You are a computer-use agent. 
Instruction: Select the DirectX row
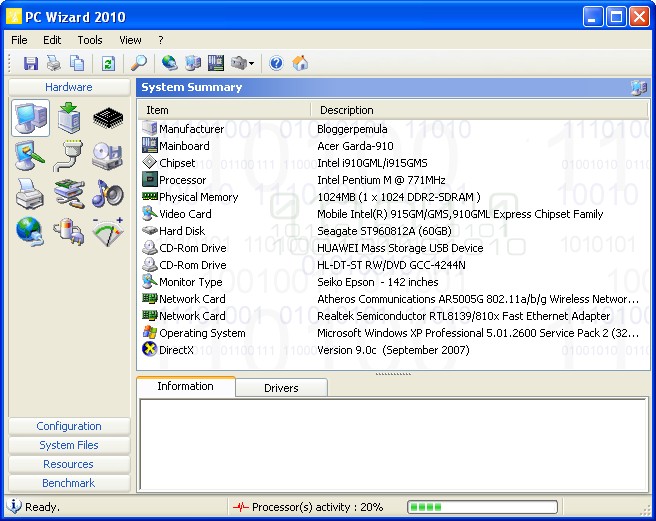(x=393, y=350)
